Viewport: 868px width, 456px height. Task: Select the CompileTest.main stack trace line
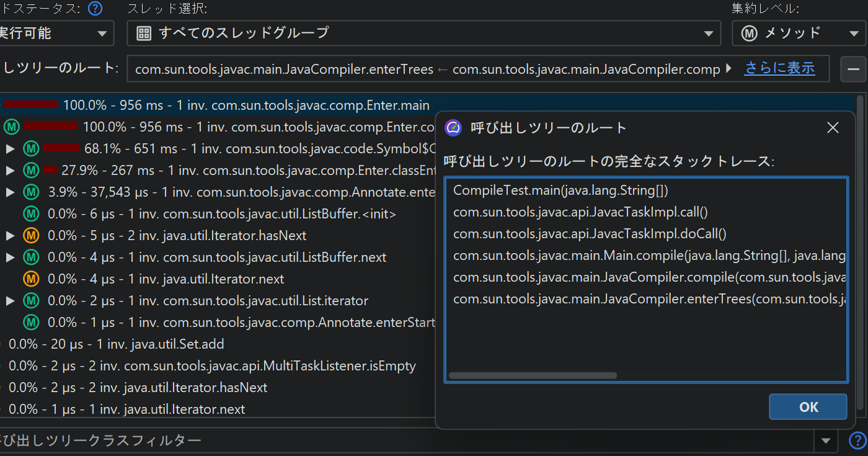(x=560, y=190)
